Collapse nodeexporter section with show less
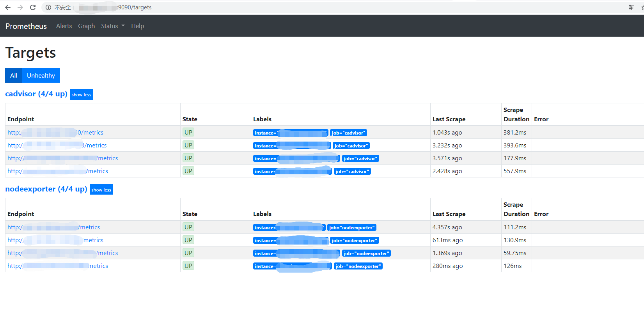 pos(101,190)
